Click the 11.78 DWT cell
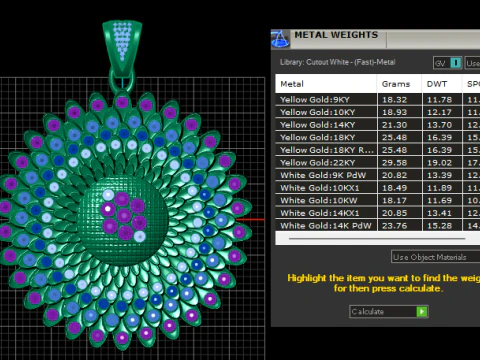The height and width of the screenshot is (360, 480). coord(442,100)
